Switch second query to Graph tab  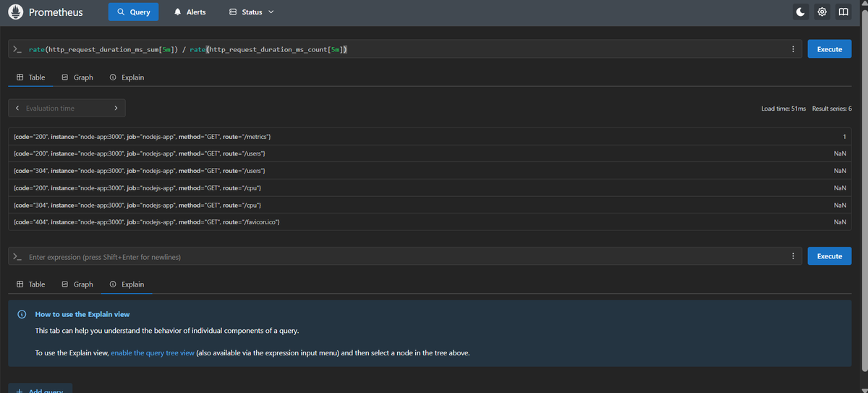click(x=77, y=284)
